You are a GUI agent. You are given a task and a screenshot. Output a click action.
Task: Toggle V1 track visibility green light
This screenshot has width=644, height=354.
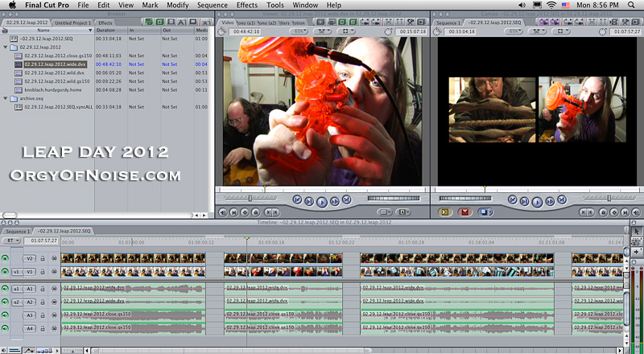pyautogui.click(x=6, y=272)
